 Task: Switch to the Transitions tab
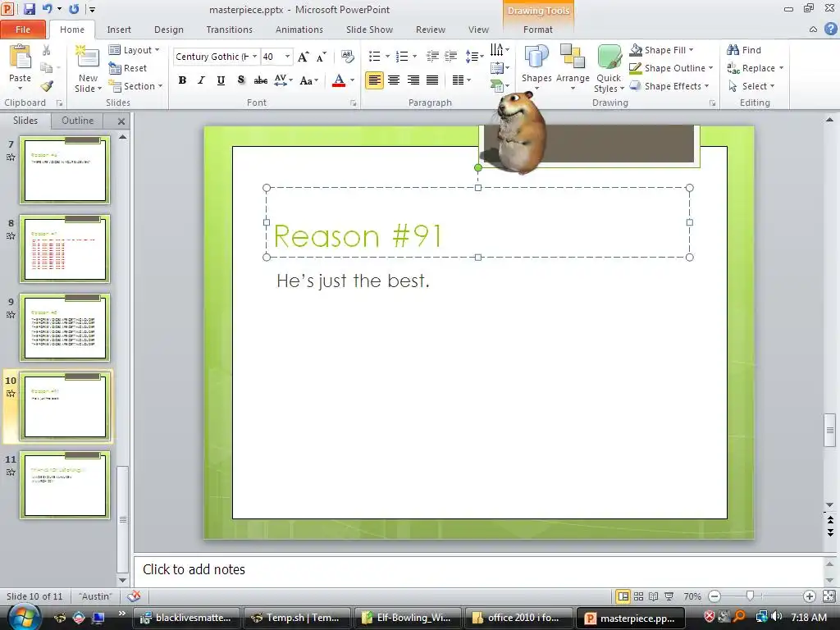pyautogui.click(x=230, y=30)
